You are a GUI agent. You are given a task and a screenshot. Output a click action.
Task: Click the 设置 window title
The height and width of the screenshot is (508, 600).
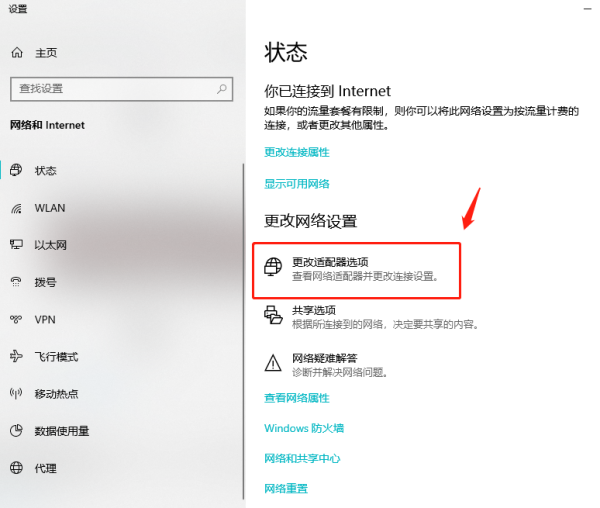(x=18, y=9)
